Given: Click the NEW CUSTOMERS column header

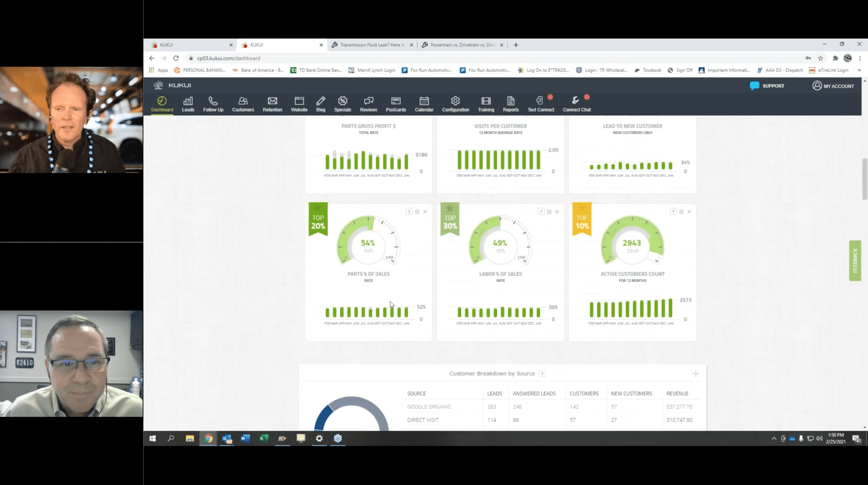Looking at the screenshot, I should click(631, 394).
